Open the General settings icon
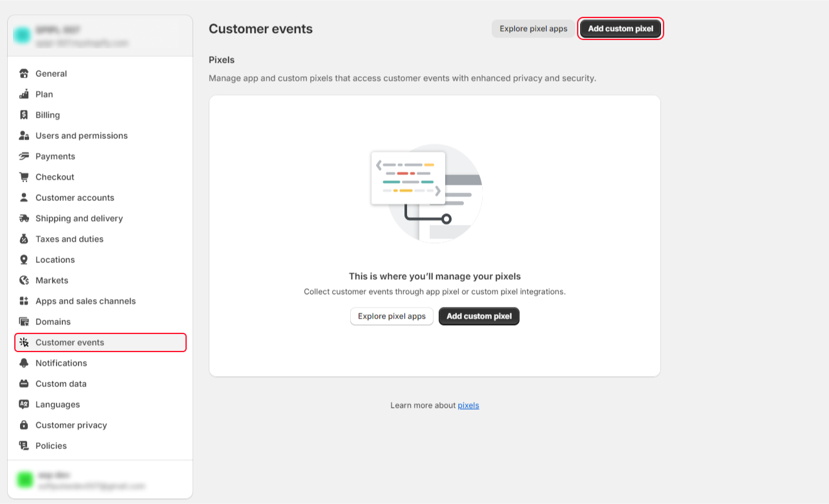This screenshot has width=829, height=504. [x=25, y=73]
